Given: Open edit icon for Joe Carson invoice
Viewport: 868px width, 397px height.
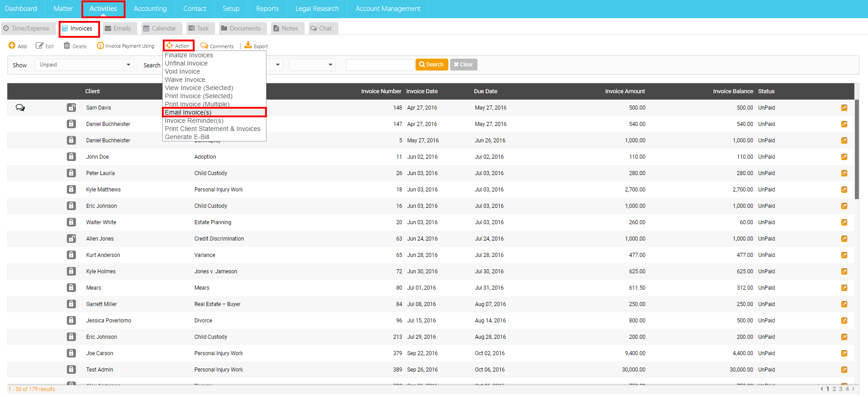Looking at the screenshot, I should 844,353.
